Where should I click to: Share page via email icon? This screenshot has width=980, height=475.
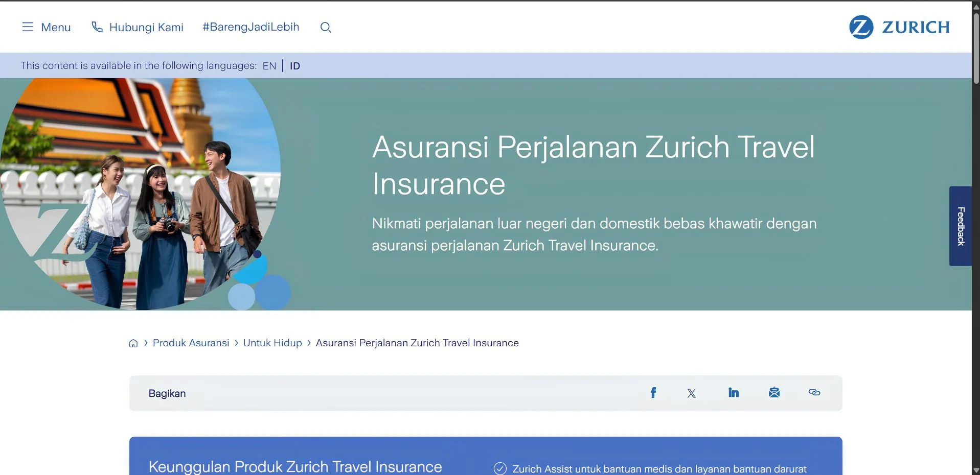coord(774,392)
